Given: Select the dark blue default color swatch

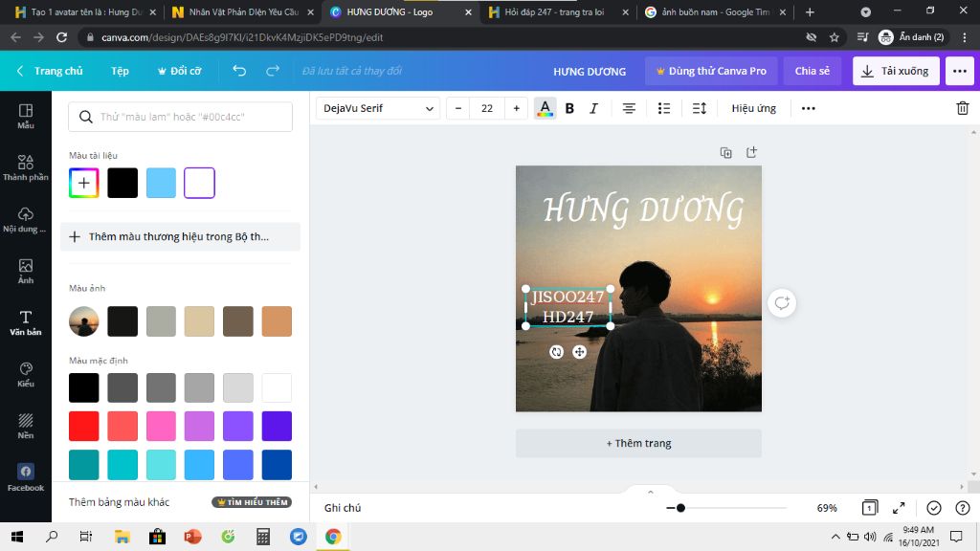Looking at the screenshot, I should click(x=277, y=465).
